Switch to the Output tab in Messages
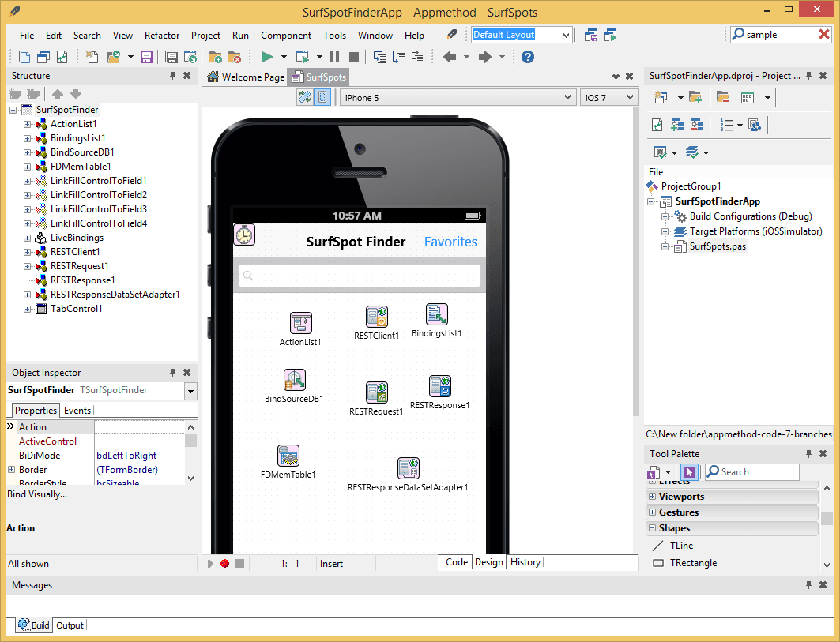840x642 pixels. pyautogui.click(x=70, y=625)
